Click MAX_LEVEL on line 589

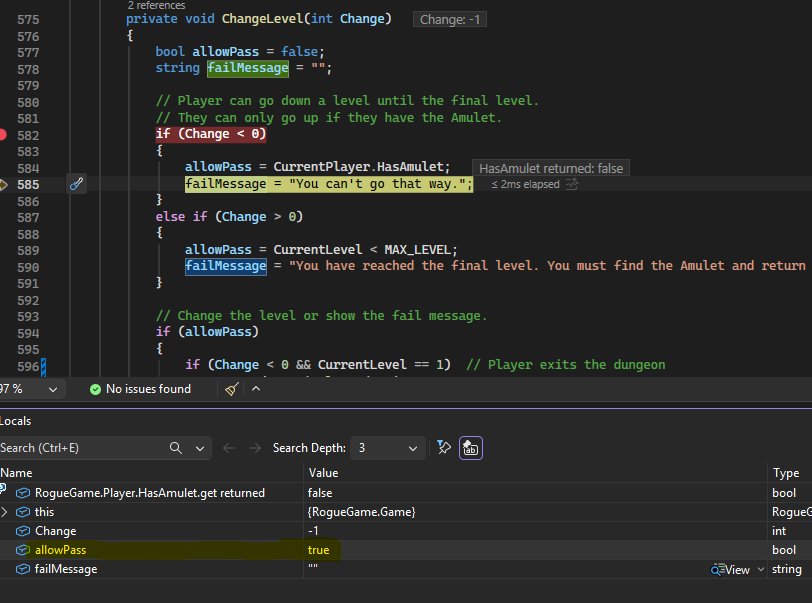click(418, 250)
